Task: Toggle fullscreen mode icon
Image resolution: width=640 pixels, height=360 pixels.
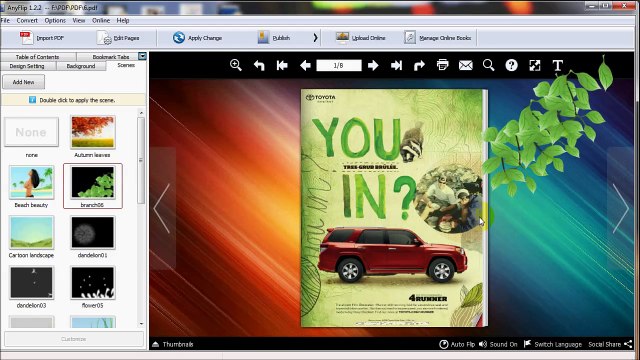Action: (x=535, y=65)
